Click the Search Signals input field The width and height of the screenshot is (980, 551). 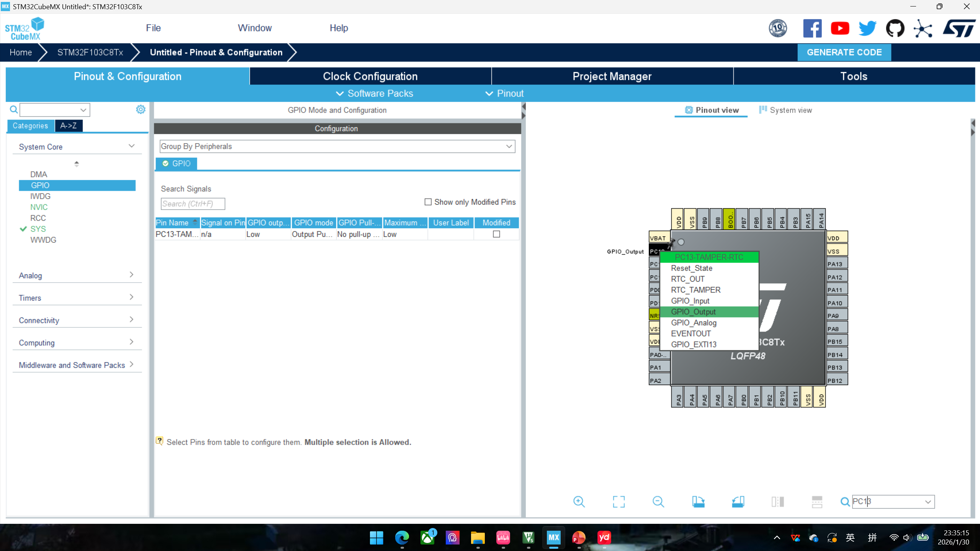(x=193, y=204)
